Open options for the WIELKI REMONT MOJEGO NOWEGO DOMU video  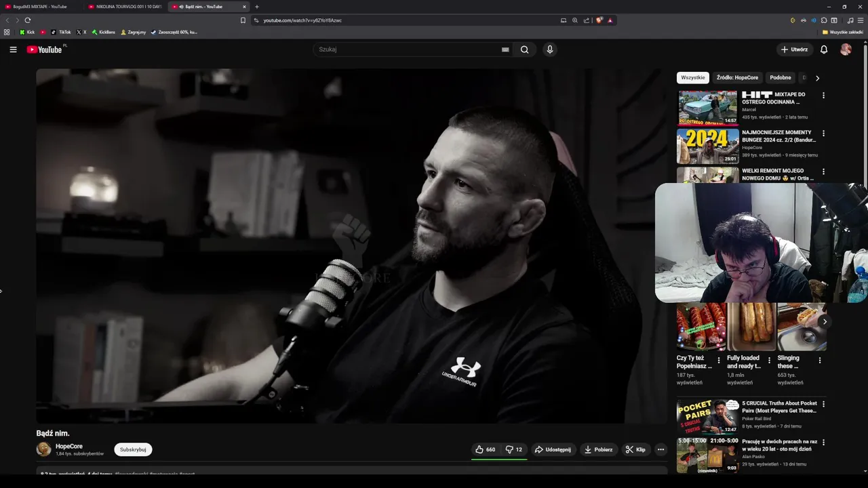click(x=823, y=171)
